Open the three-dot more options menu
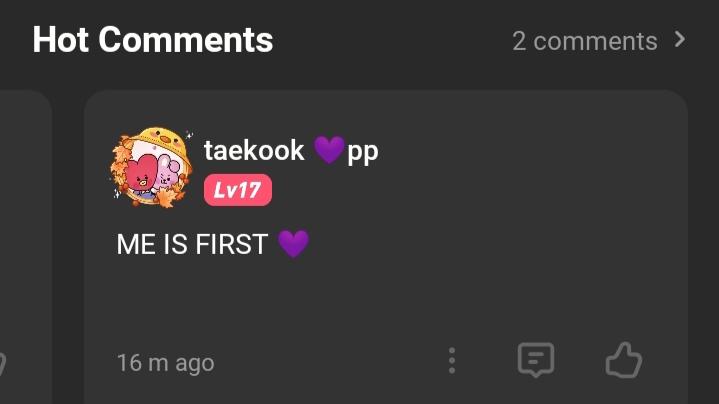 click(x=452, y=360)
